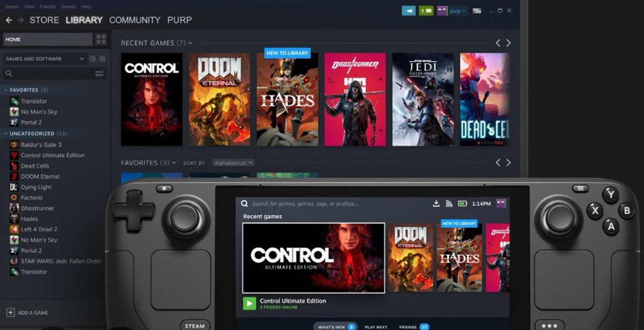Go back with the Steam left arrow
Image resolution: width=644 pixels, height=330 pixels.
point(9,20)
